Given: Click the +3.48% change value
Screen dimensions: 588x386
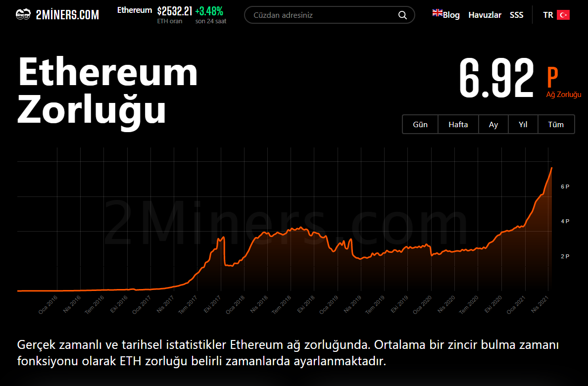Looking at the screenshot, I should (x=209, y=11).
